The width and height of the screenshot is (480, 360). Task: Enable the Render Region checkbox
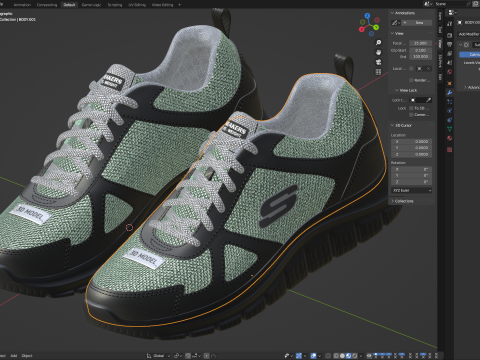pos(411,80)
